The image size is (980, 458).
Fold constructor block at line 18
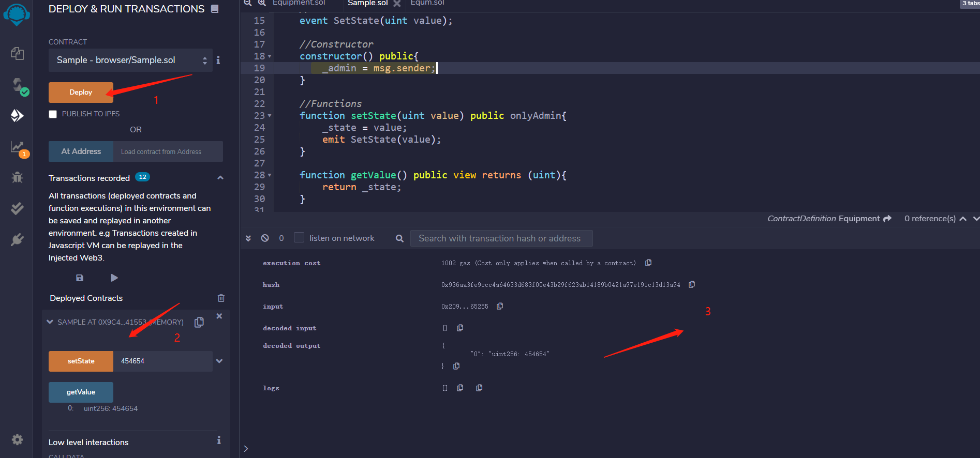(270, 56)
